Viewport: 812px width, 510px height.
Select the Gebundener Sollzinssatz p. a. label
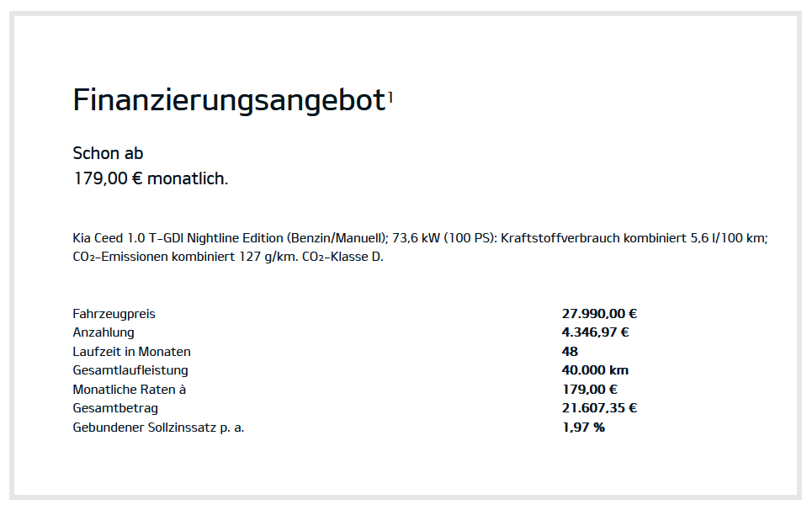tap(158, 428)
